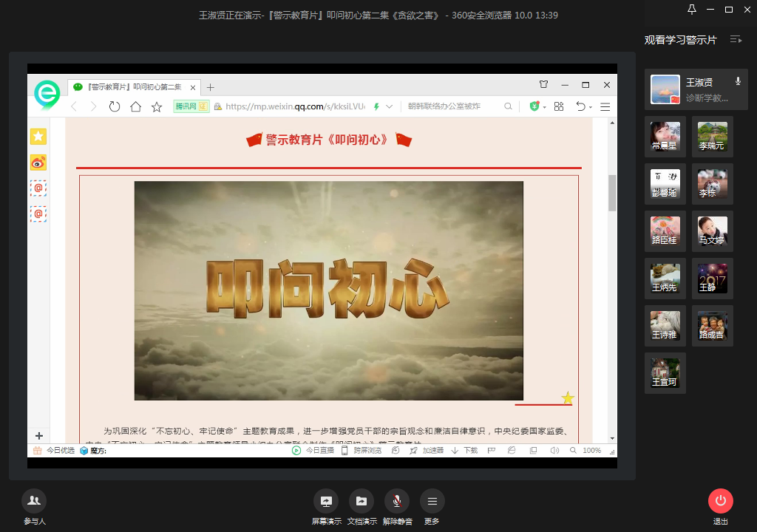Unmute microphone with 解除静音
The image size is (757, 532).
click(x=397, y=501)
